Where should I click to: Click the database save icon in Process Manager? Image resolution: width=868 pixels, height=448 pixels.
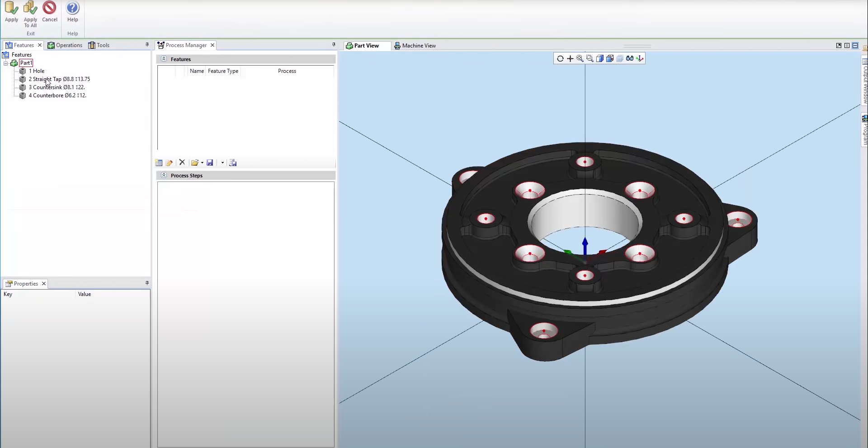[x=233, y=163]
